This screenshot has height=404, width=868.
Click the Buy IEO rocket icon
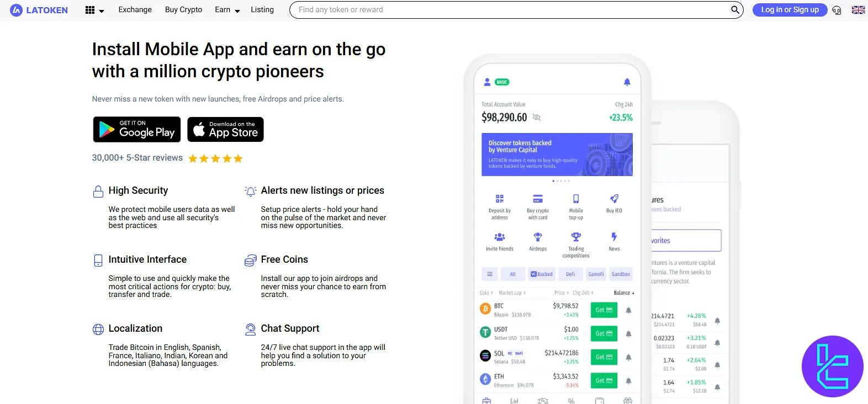tap(614, 199)
